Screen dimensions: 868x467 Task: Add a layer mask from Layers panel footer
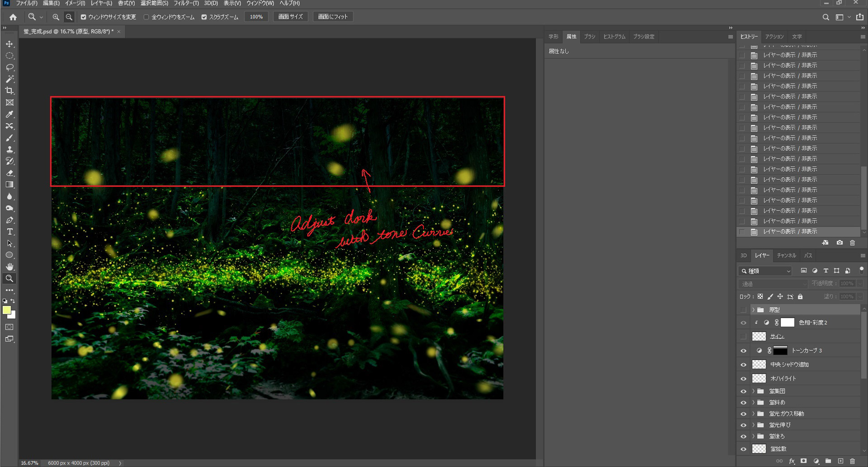coord(803,461)
